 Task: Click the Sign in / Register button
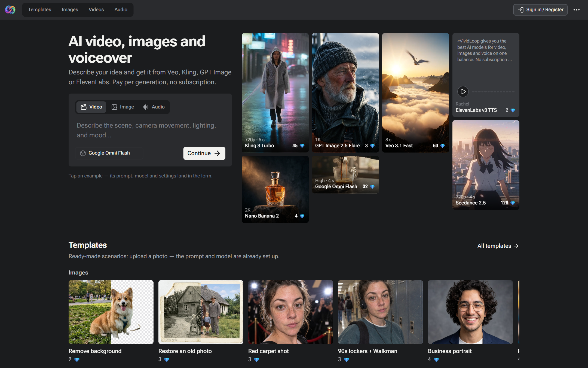click(x=540, y=10)
